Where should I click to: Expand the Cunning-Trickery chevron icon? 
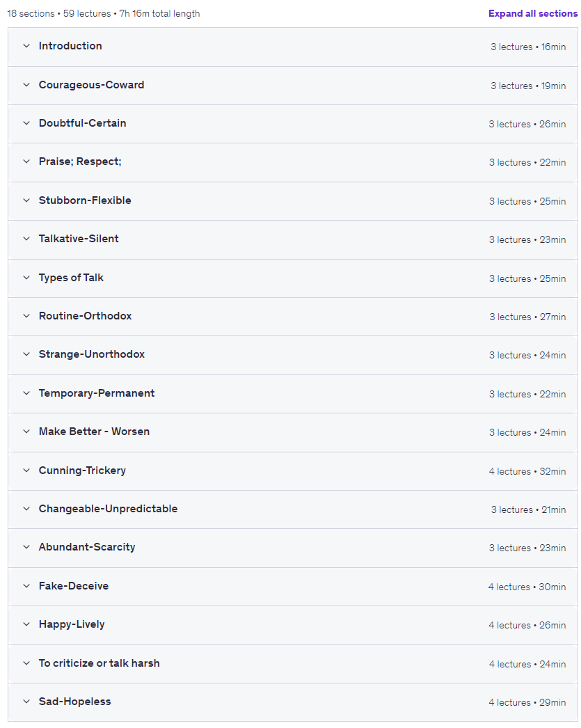[x=26, y=470]
